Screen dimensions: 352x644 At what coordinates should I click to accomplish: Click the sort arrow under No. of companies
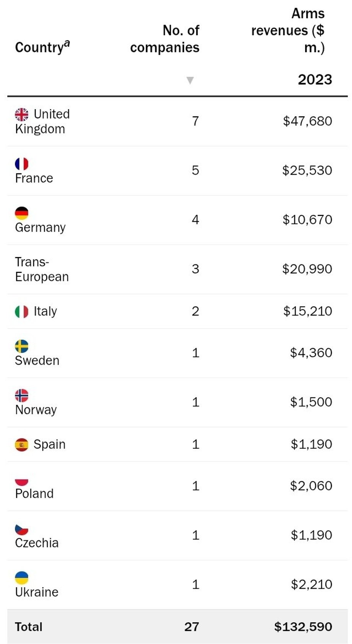point(190,80)
